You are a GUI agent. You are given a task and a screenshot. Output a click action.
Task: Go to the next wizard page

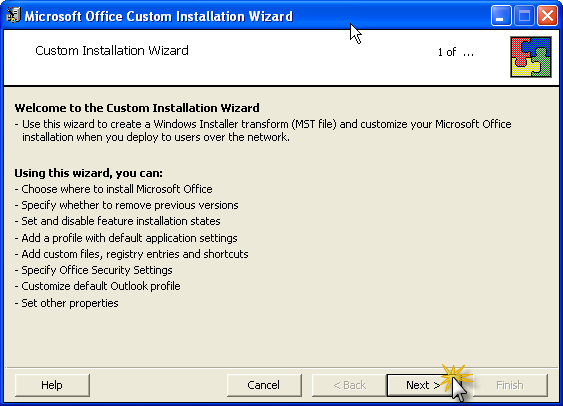coord(423,385)
